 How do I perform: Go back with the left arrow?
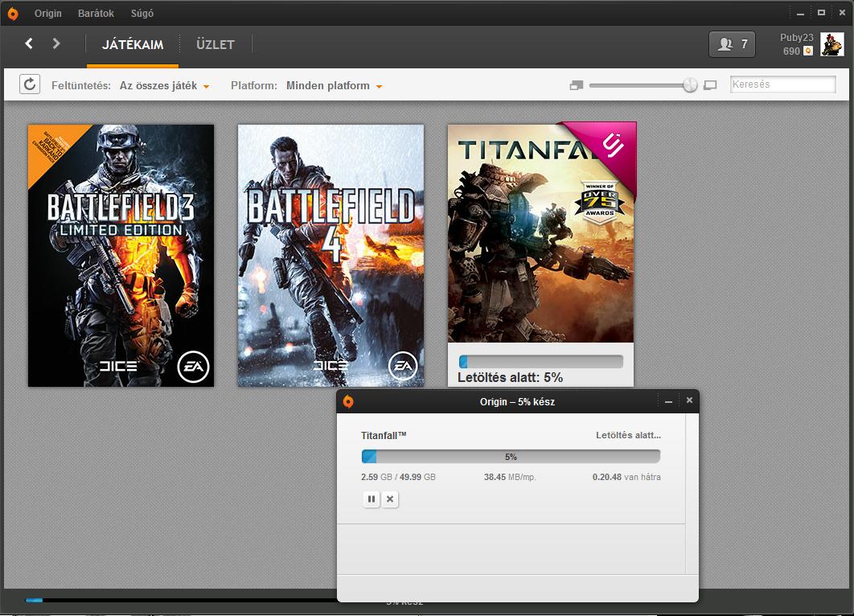pyautogui.click(x=30, y=43)
